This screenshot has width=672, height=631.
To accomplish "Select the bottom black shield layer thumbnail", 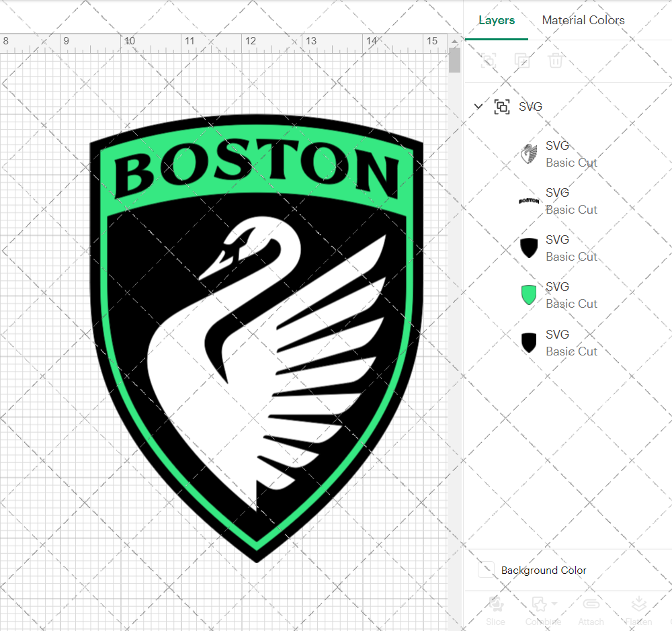I will (529, 343).
